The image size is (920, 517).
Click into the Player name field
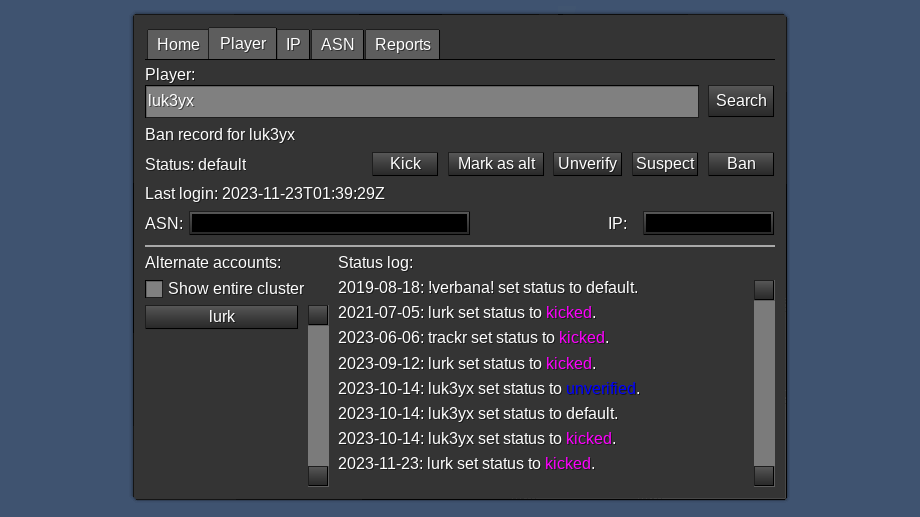pos(421,101)
